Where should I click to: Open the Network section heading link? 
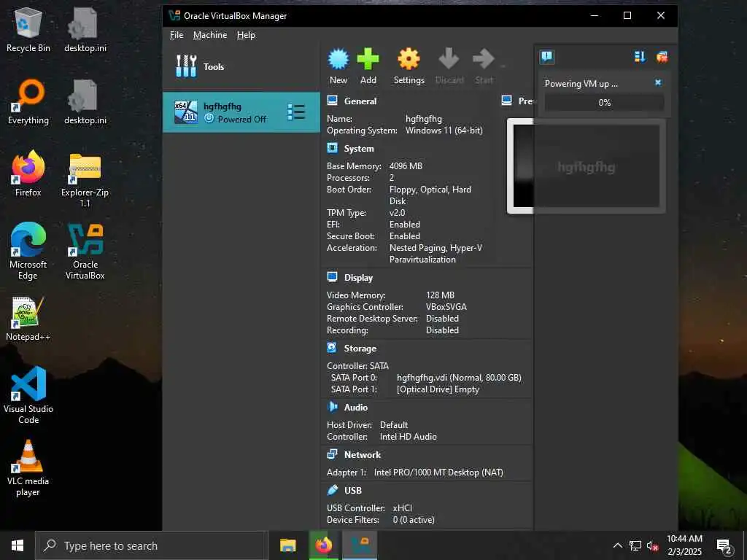tap(363, 455)
